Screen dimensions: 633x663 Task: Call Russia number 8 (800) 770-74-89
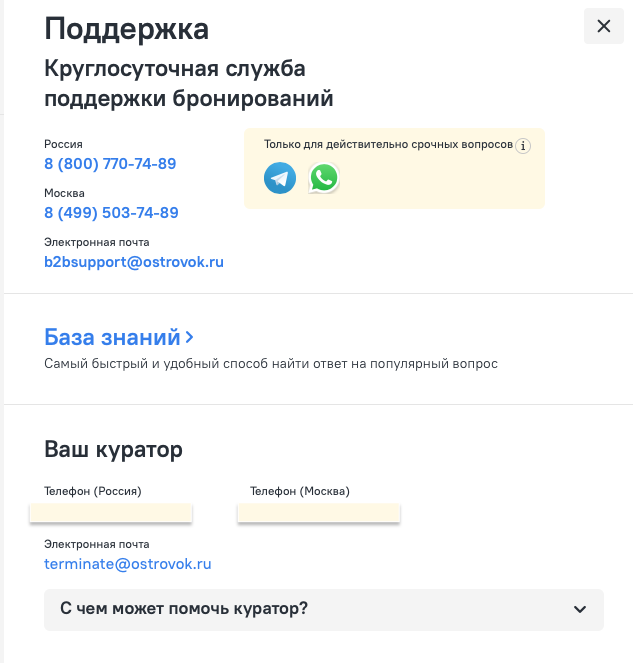[x=110, y=164]
